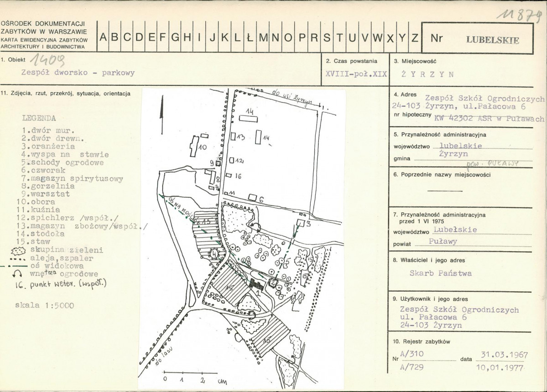Click building number 10 obora on the map
This screenshot has width=547, height=392.
(193, 146)
